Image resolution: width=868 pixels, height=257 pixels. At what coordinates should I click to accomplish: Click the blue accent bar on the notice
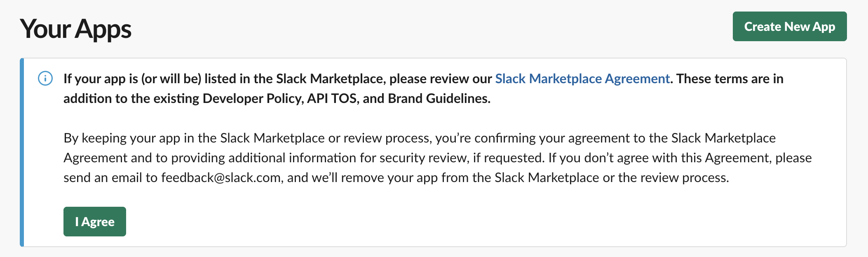pyautogui.click(x=22, y=152)
